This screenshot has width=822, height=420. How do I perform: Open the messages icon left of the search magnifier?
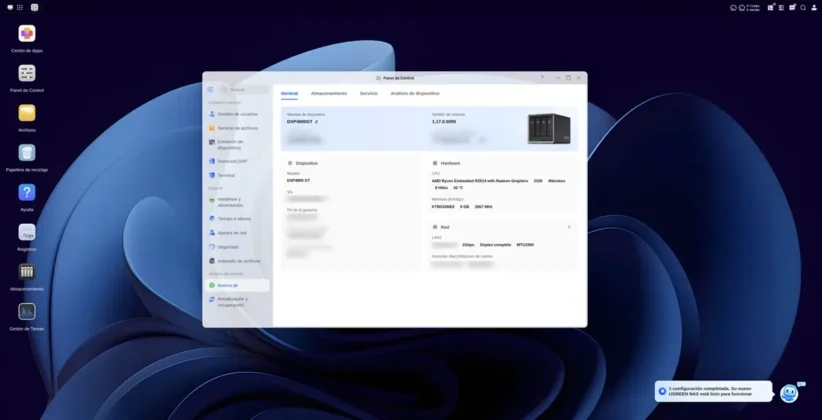click(792, 7)
